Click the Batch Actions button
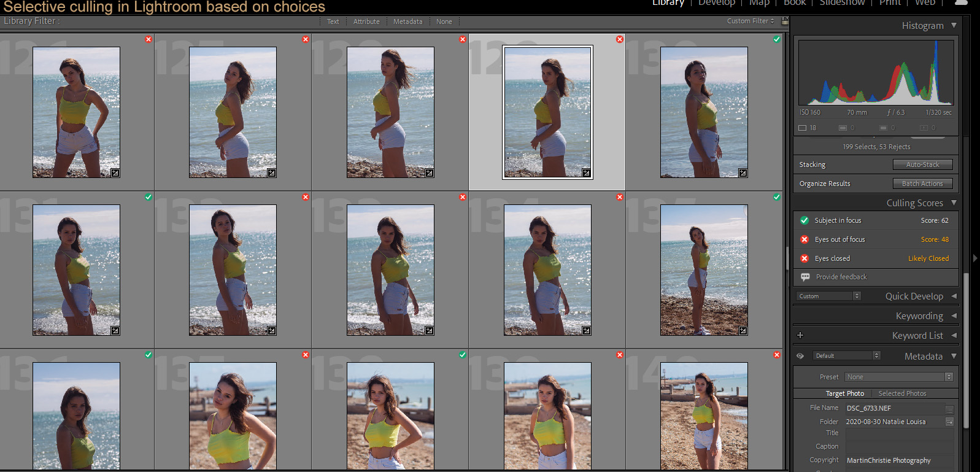 922,184
